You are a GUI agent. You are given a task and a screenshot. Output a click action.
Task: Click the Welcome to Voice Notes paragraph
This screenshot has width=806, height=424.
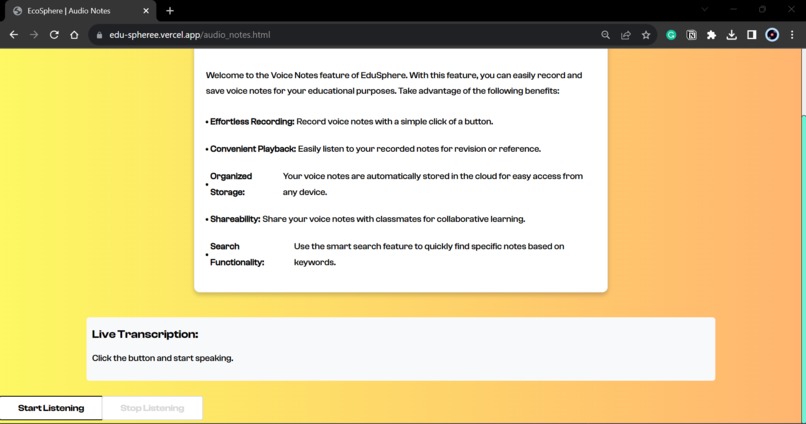coord(394,83)
